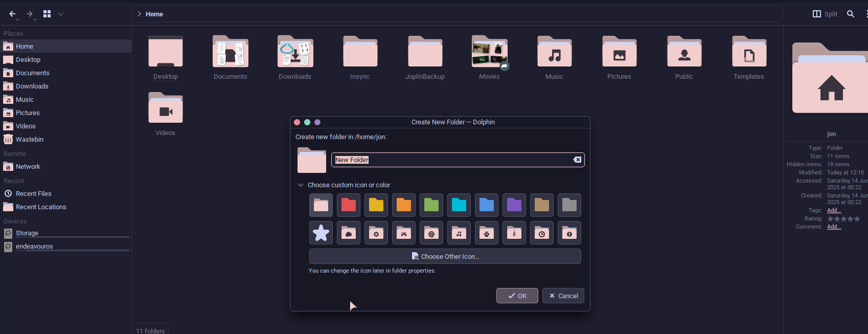Viewport: 868px width, 334px height.
Task: Add a tag via Tags Add link
Action: click(x=834, y=210)
